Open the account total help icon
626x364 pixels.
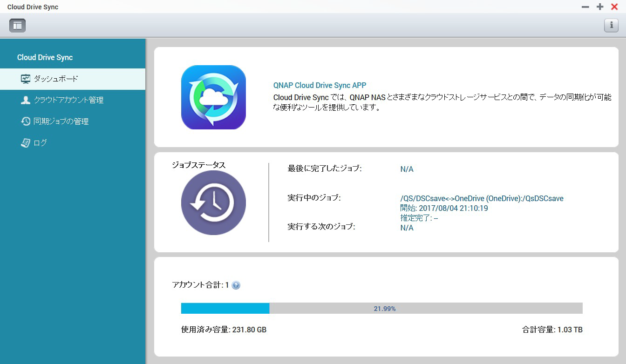236,285
